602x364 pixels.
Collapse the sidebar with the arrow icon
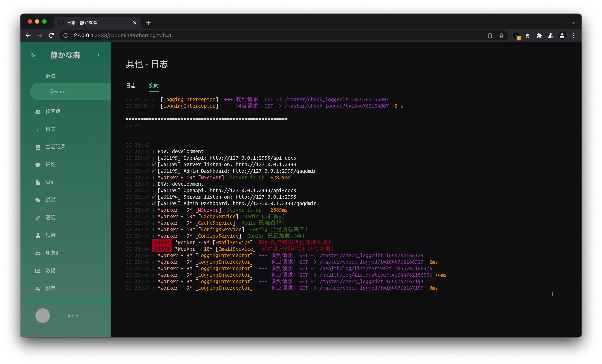coord(98,55)
